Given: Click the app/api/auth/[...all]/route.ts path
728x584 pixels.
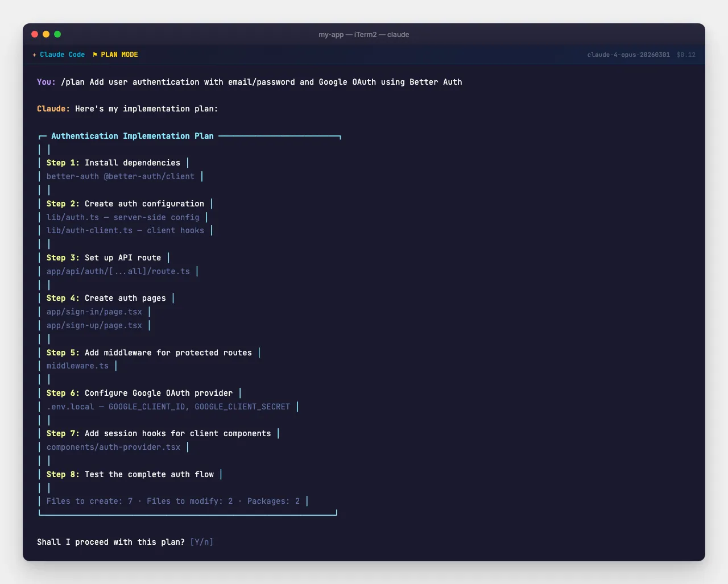Looking at the screenshot, I should (x=118, y=271).
